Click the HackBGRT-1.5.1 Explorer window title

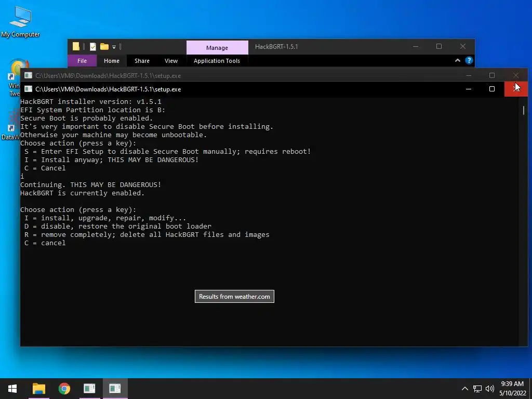tap(276, 46)
